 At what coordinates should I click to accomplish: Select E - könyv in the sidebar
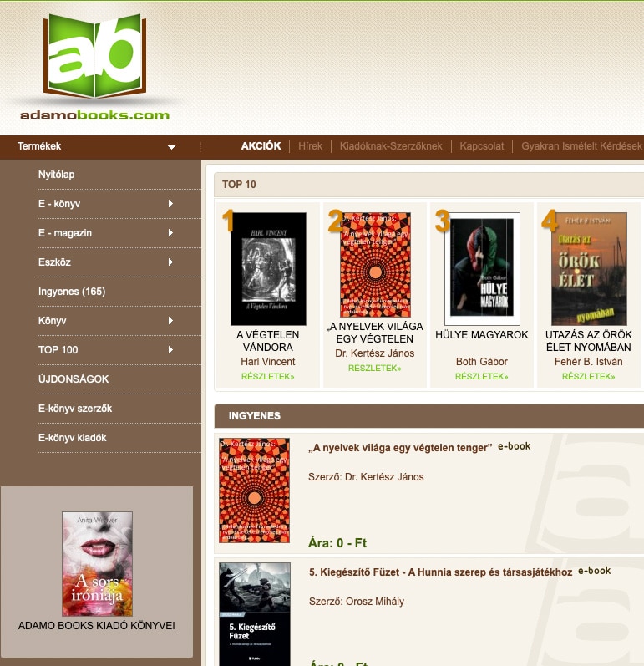(x=59, y=204)
